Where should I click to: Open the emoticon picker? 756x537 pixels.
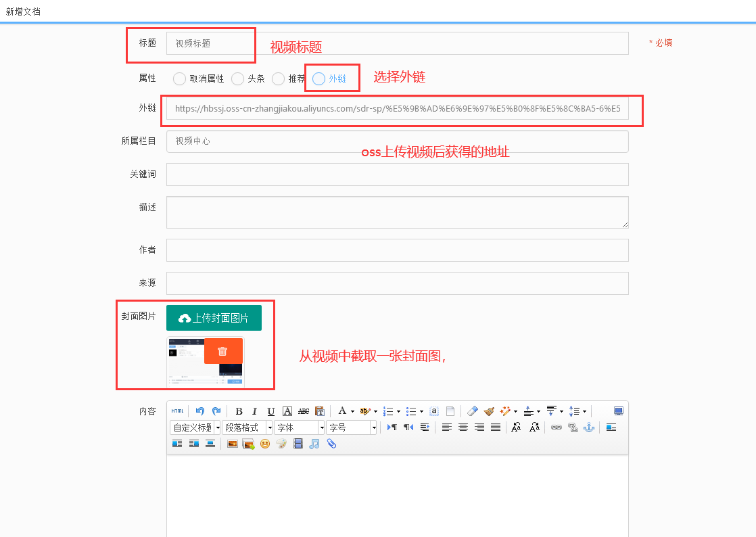tap(265, 444)
